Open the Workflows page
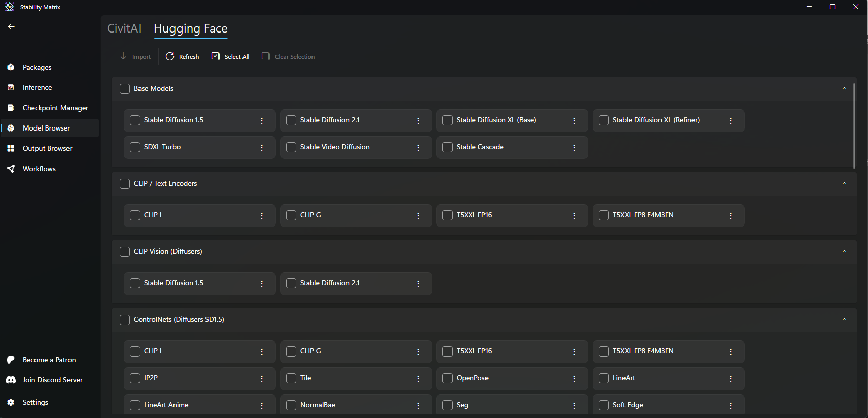The image size is (868, 418). click(x=50, y=169)
